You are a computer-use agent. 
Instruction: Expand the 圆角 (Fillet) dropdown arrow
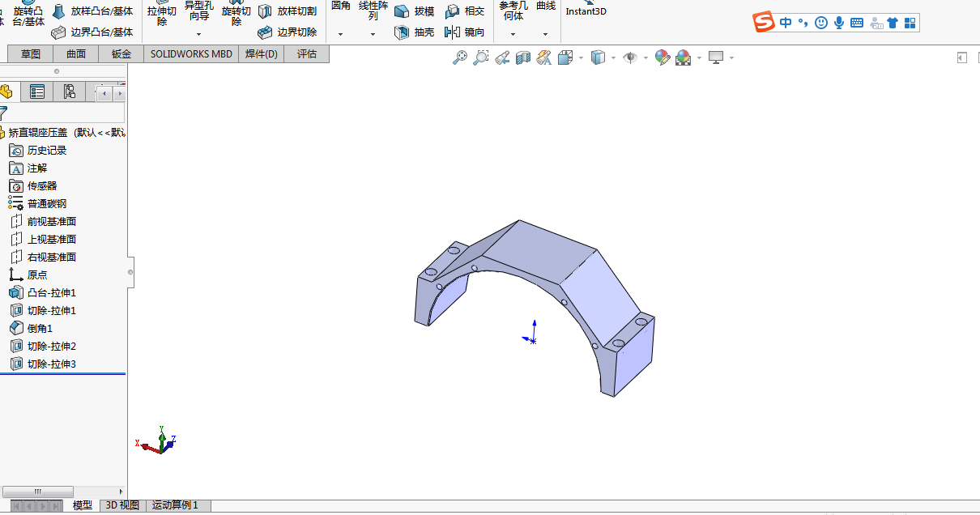(x=340, y=35)
